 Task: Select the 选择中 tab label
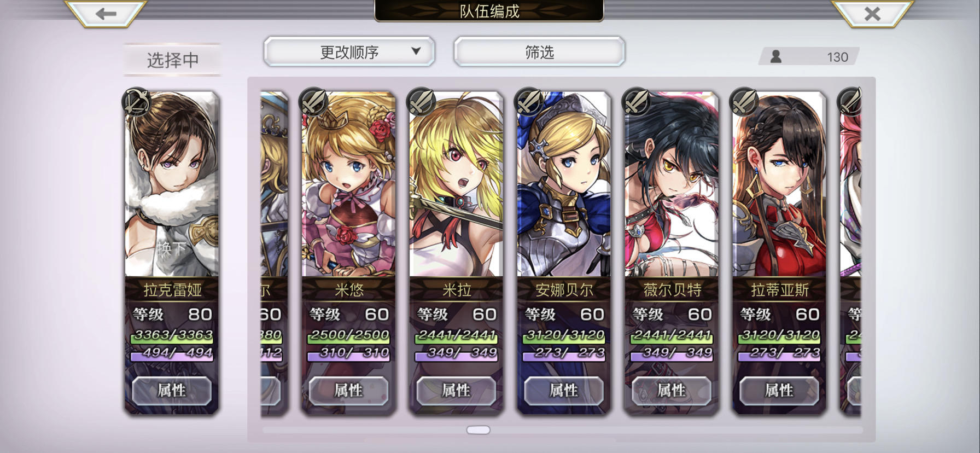[172, 60]
